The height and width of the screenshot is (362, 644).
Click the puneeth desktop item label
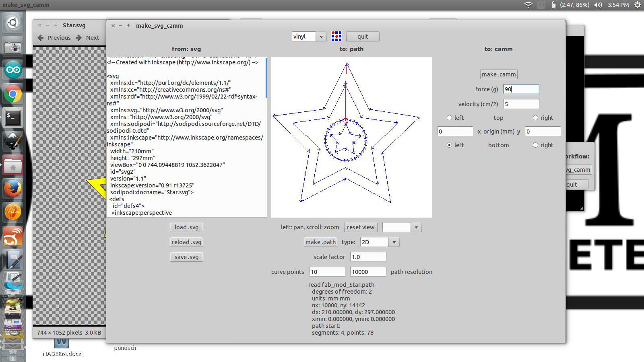pyautogui.click(x=125, y=348)
